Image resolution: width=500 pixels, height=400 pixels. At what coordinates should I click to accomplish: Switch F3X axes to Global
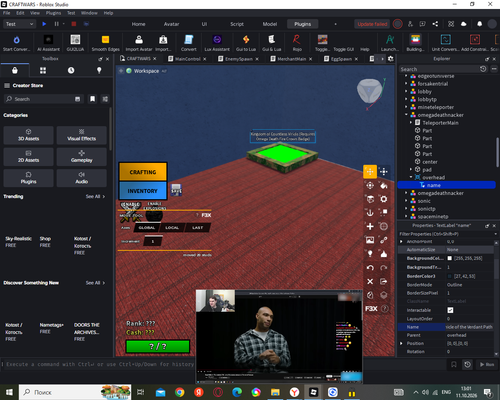[147, 228]
